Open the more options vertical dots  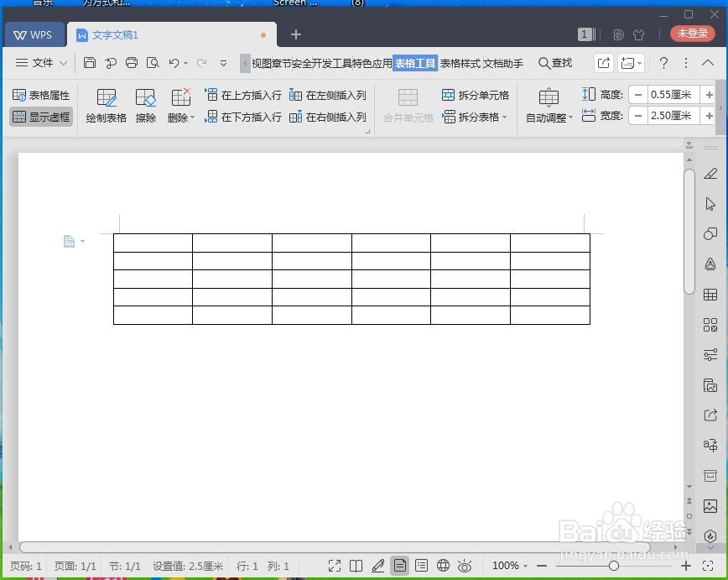(x=686, y=63)
